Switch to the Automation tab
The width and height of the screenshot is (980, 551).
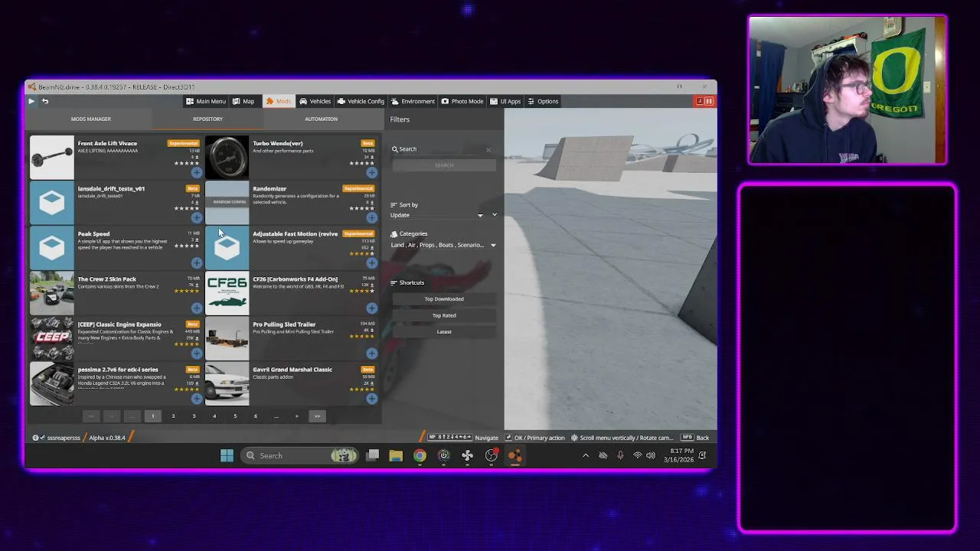click(x=321, y=119)
